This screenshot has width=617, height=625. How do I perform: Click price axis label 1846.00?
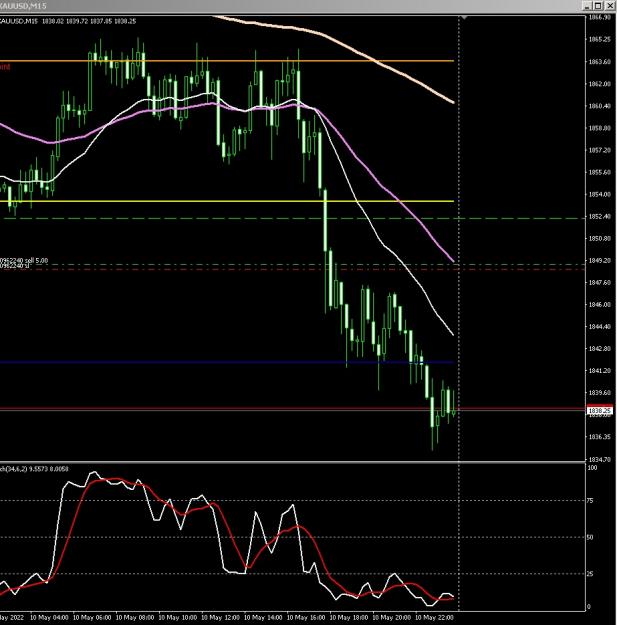(599, 304)
